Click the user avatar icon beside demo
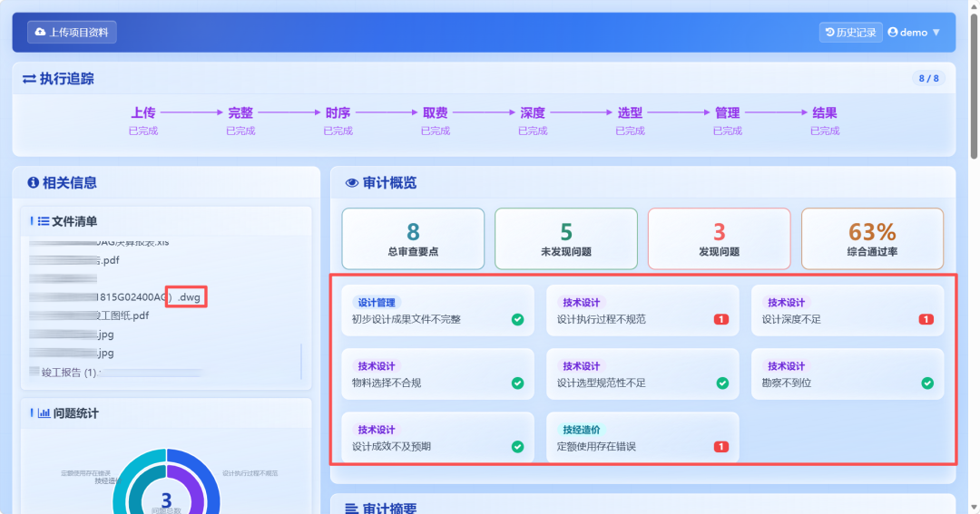This screenshot has height=514, width=980. tap(893, 33)
